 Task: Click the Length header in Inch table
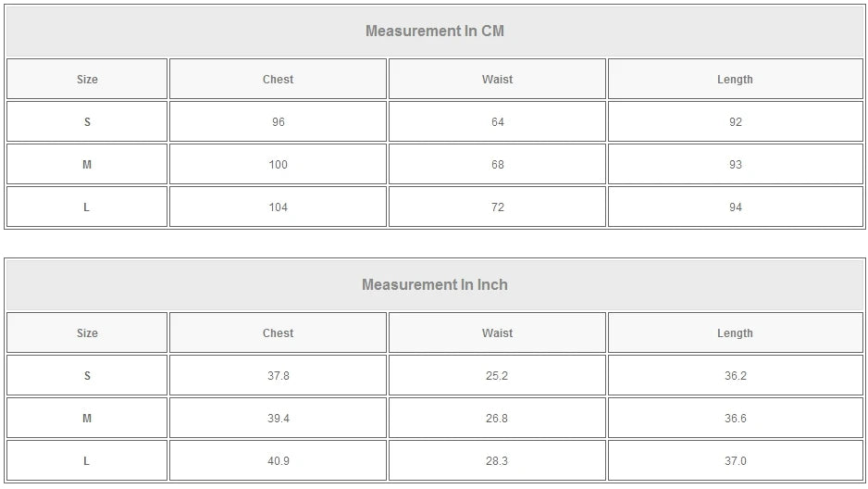tap(735, 333)
